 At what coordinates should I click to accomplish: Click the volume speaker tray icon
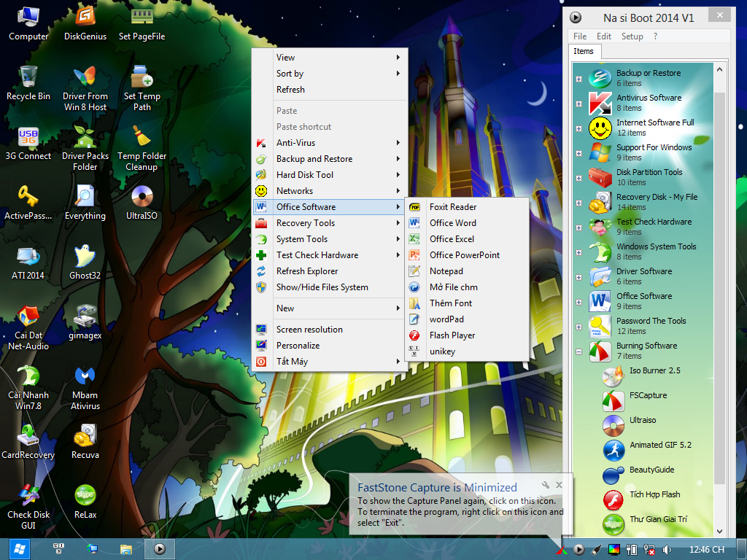667,550
